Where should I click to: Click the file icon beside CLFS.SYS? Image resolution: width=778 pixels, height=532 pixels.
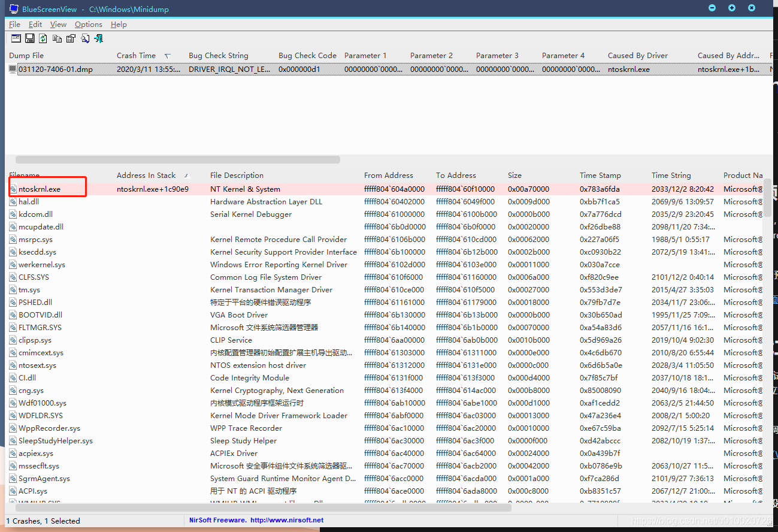coord(13,277)
